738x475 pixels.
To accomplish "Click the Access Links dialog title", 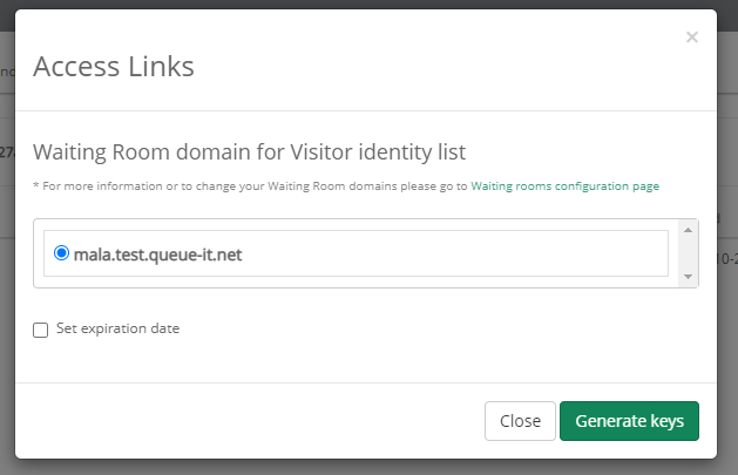I will click(113, 66).
